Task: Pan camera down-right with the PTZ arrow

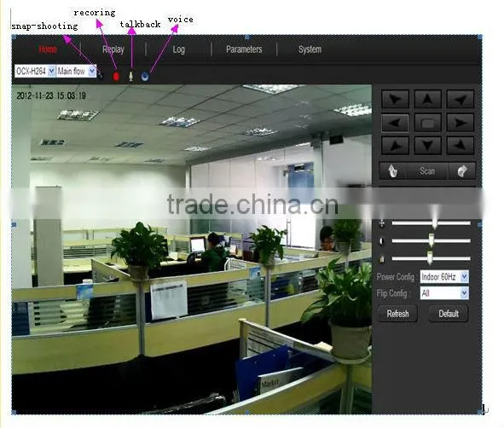Action: [x=460, y=146]
